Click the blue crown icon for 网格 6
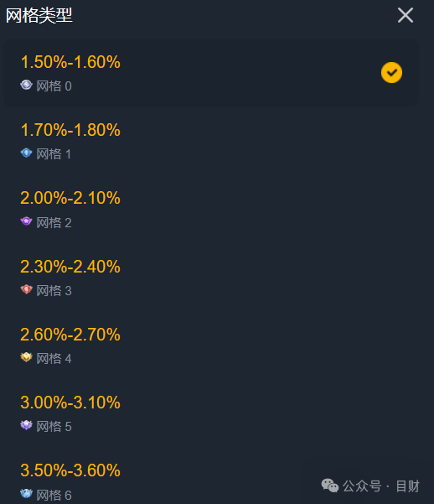Image resolution: width=434 pixels, height=504 pixels. (26, 494)
